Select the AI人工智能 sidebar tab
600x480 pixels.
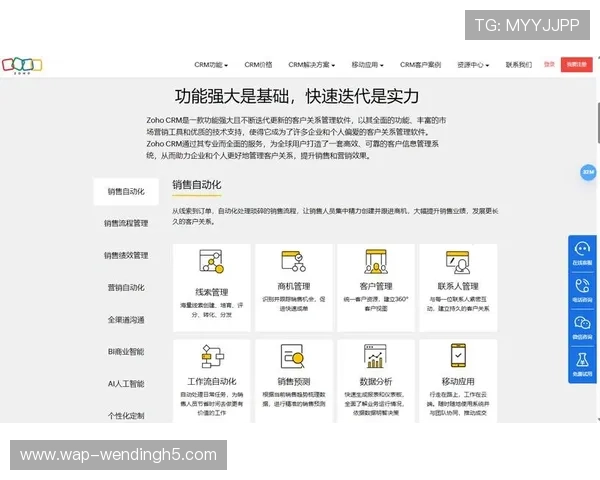pyautogui.click(x=126, y=384)
